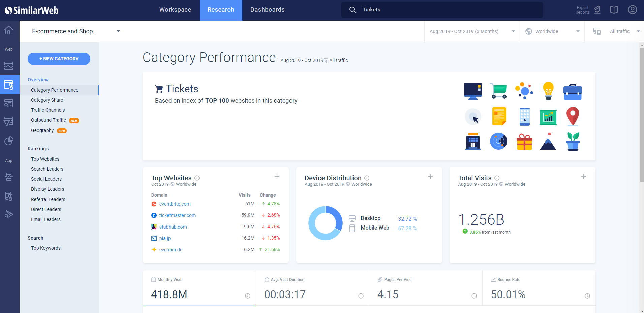This screenshot has height=313, width=644.
Task: Select the Monthly Visits metric tab
Action: pos(199,288)
